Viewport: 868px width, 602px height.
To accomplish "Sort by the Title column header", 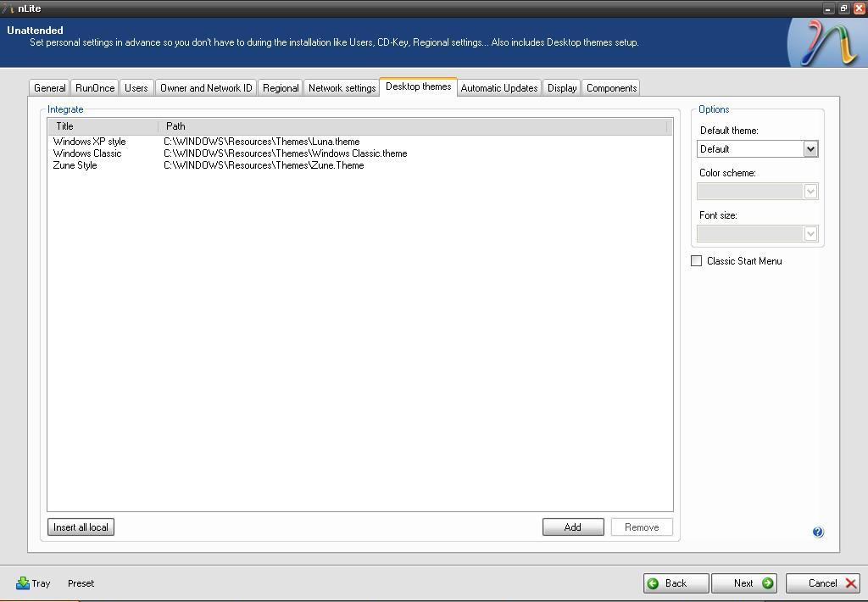I will click(x=103, y=126).
